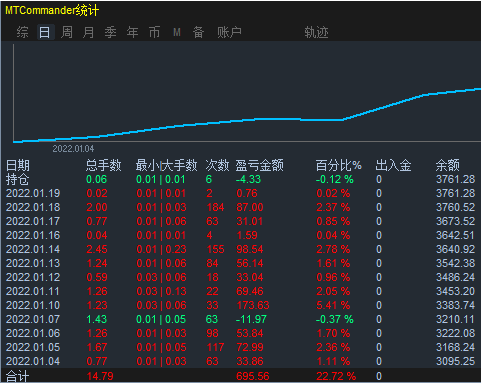This screenshot has height=383, width=481.
Task: Select the 2022.01.07 date row
Action: [x=33, y=319]
